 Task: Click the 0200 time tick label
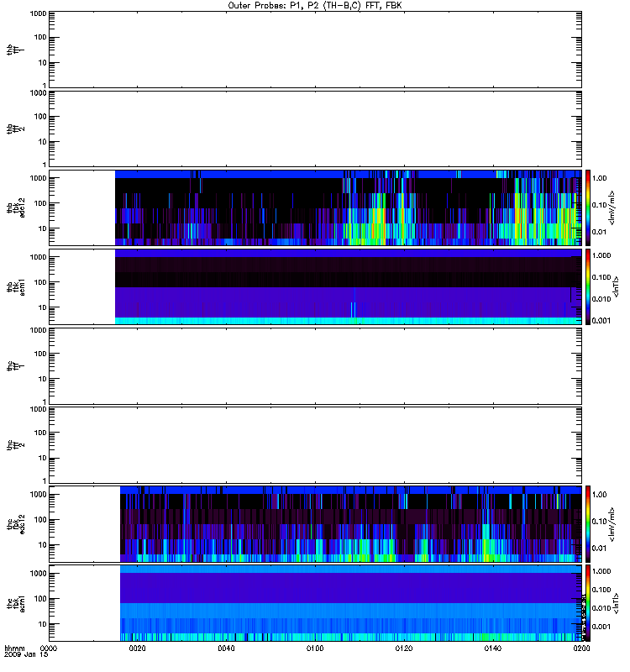tap(581, 648)
